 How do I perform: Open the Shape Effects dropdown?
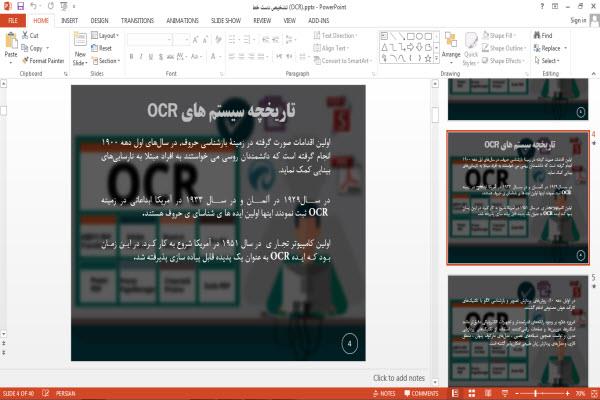point(504,60)
